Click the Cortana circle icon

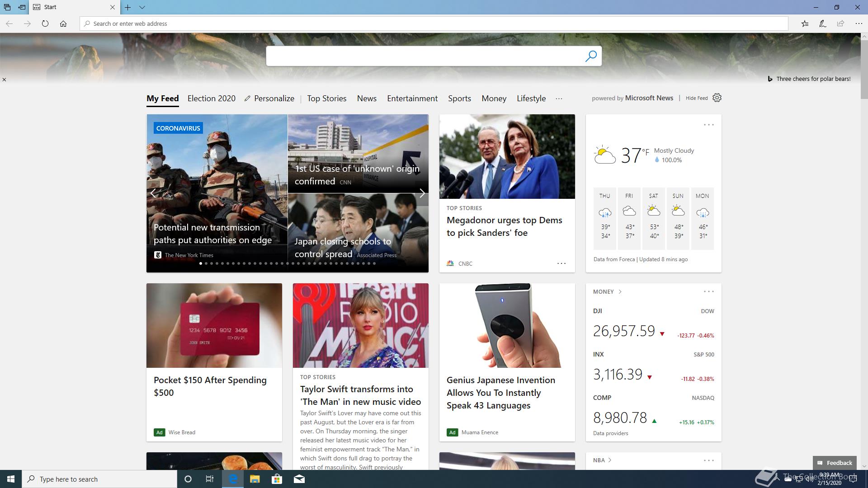point(188,479)
